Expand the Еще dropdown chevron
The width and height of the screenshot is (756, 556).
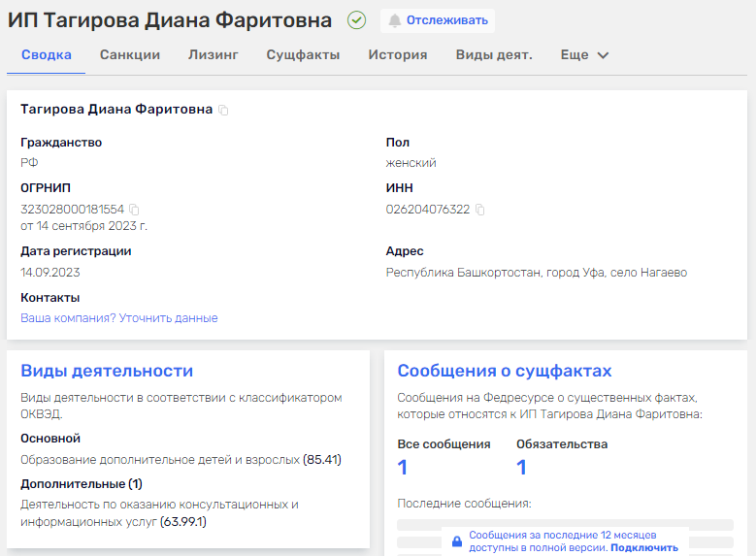coord(603,55)
